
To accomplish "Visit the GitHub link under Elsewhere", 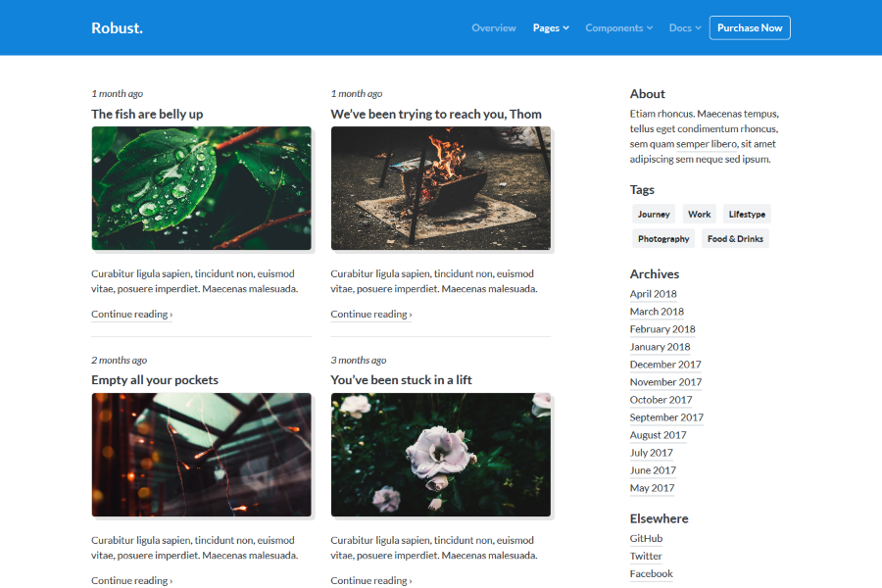I will point(646,538).
